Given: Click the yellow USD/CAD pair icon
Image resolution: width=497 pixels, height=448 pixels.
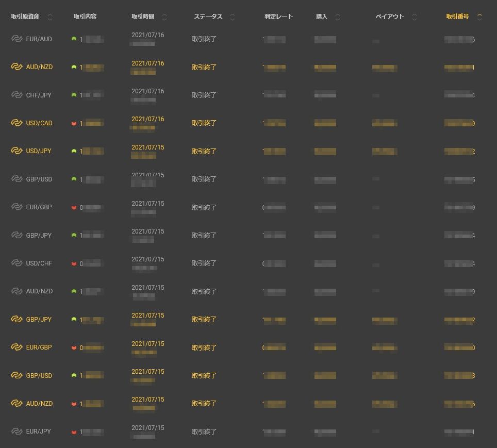Looking at the screenshot, I should coord(17,123).
